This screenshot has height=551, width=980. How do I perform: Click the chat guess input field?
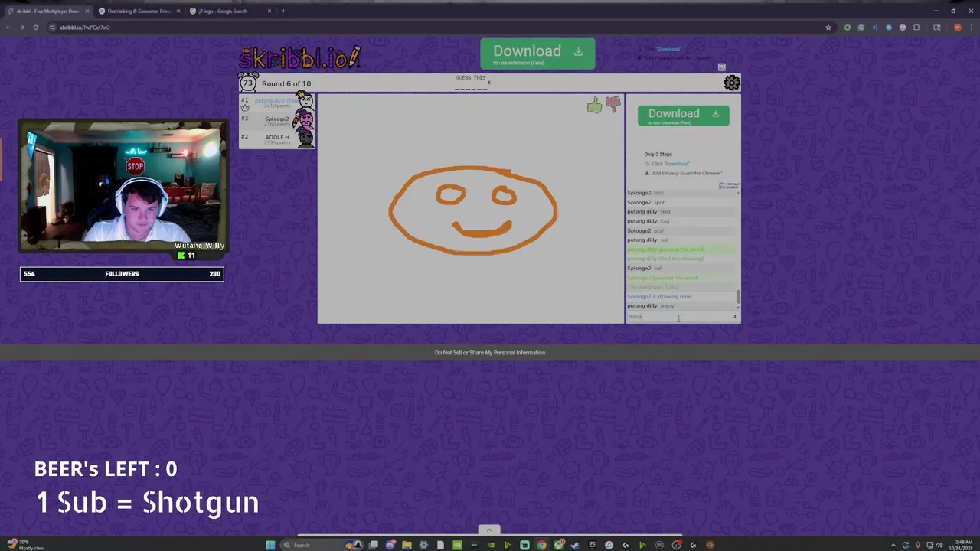click(683, 317)
